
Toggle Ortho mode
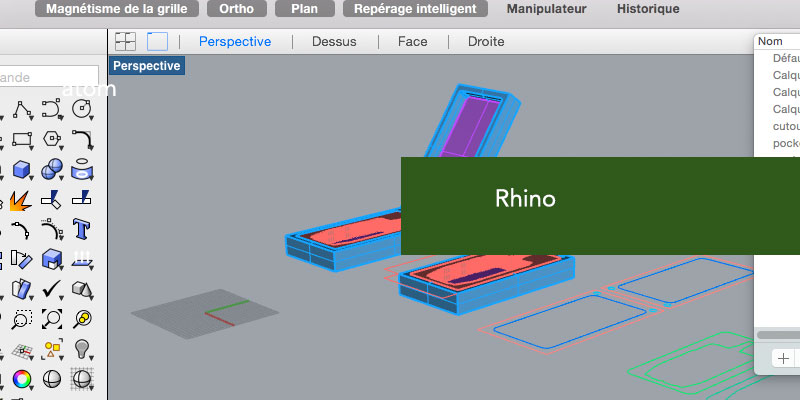click(237, 9)
